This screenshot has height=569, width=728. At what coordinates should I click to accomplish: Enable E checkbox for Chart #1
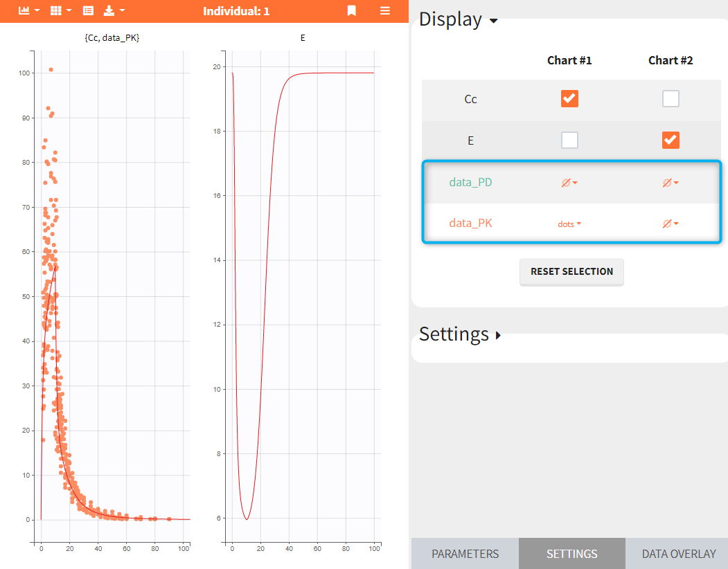(x=569, y=141)
